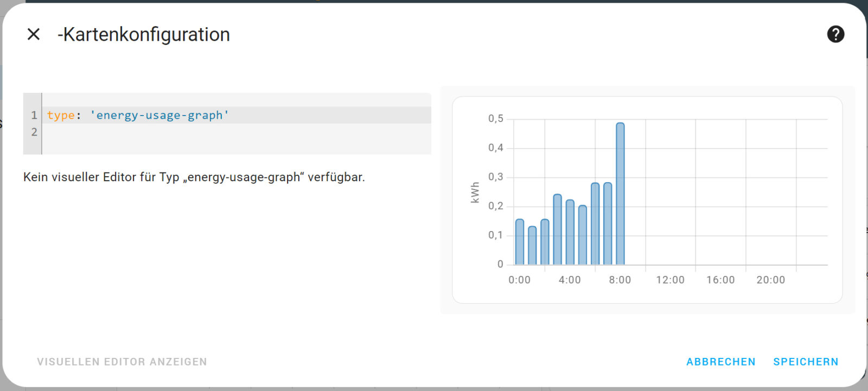
Task: Click the 0,5 y-axis label
Action: point(495,119)
